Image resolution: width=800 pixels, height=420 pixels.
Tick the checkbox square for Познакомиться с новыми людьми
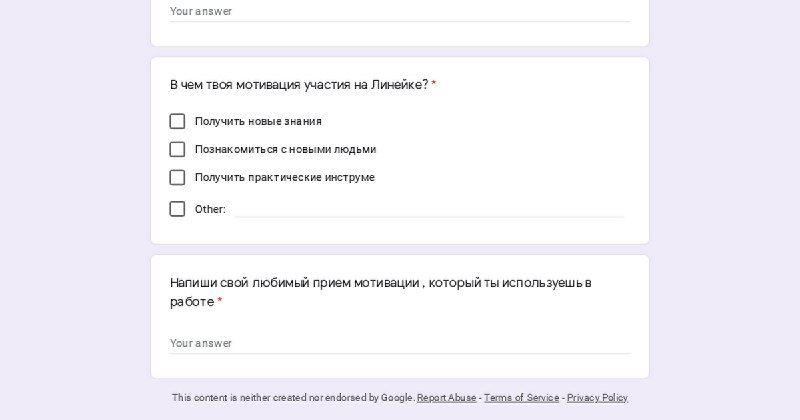[x=177, y=150]
